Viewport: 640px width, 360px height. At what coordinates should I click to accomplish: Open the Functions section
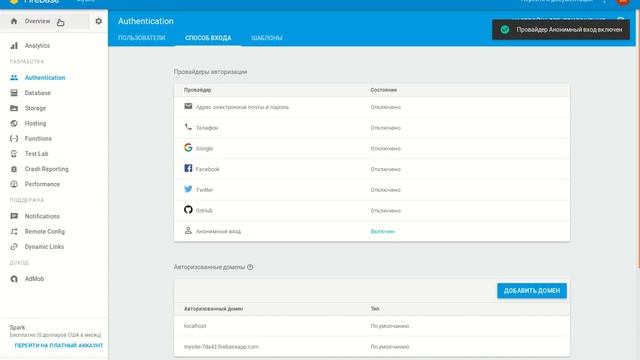(38, 139)
